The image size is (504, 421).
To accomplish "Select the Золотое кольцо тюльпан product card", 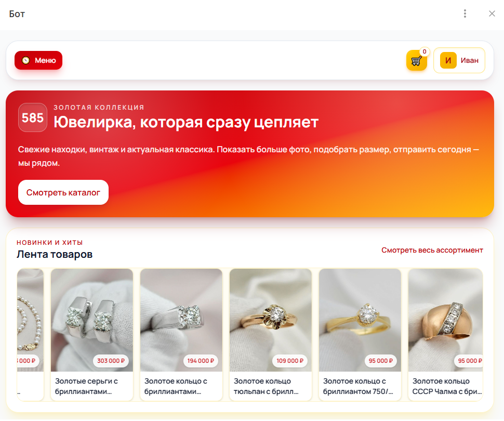I will coord(271,335).
